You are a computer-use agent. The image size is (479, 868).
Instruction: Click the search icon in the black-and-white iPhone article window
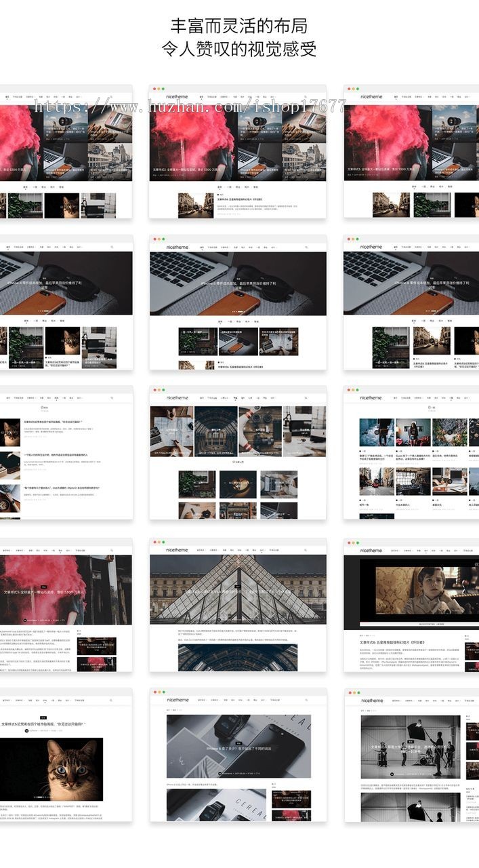(306, 701)
